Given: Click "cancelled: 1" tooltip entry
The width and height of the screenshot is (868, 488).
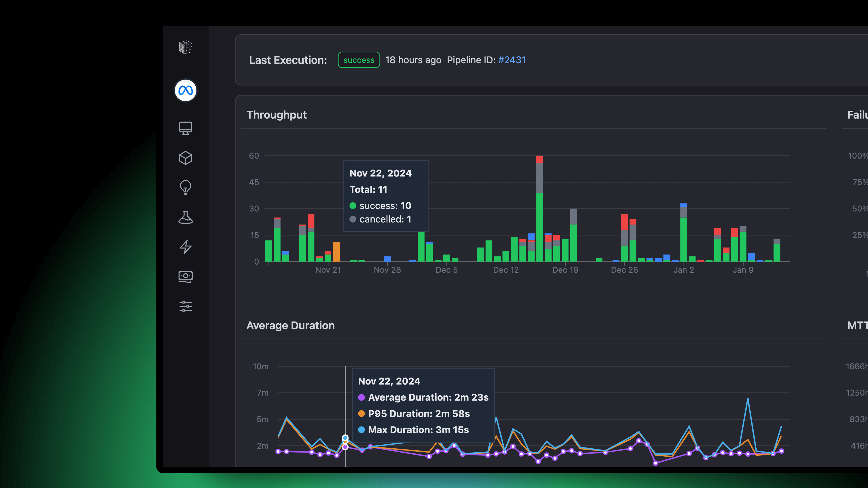Looking at the screenshot, I should pyautogui.click(x=380, y=219).
